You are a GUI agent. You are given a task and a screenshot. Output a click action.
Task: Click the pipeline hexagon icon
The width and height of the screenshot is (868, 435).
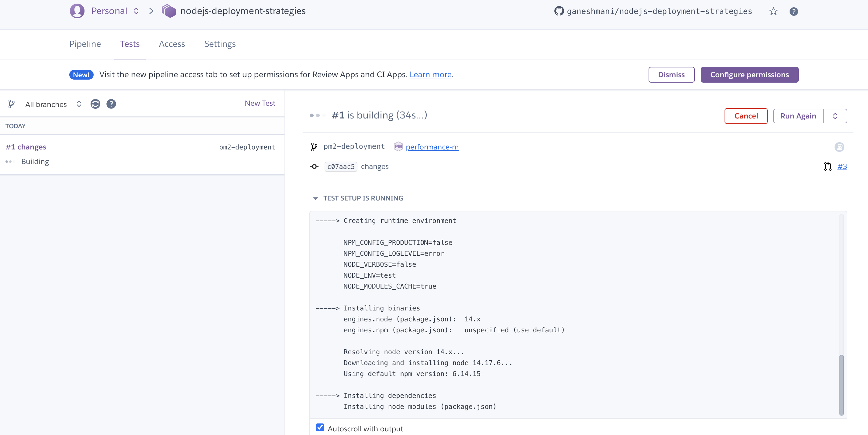[169, 11]
